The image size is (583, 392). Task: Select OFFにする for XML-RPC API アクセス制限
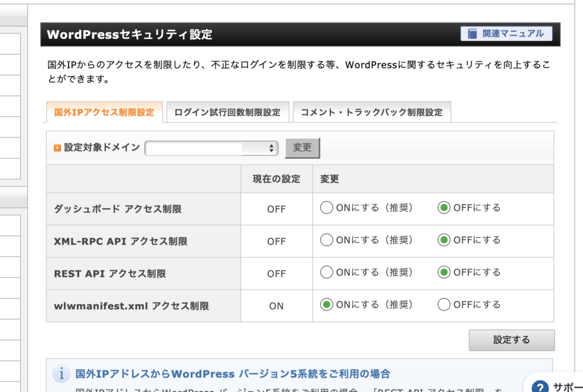[444, 240]
